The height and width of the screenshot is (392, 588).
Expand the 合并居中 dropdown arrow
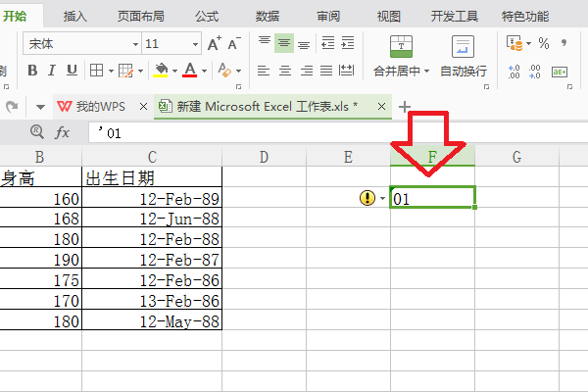426,71
